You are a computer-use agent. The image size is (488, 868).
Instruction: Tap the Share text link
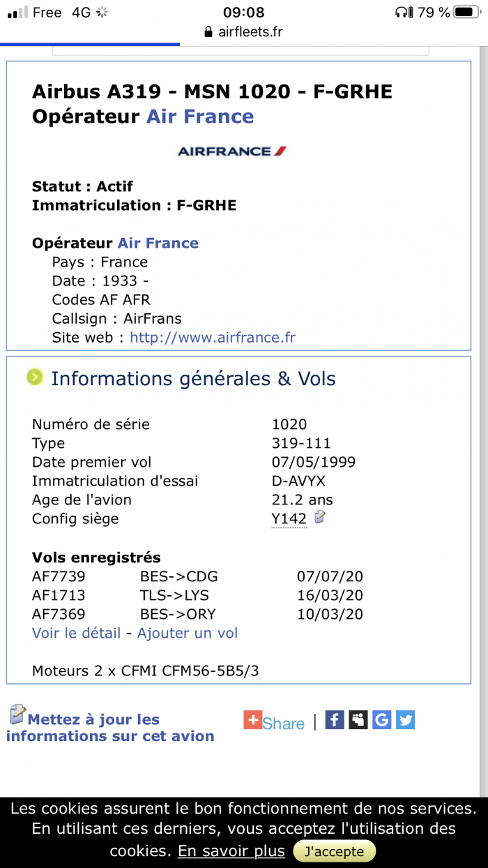[283, 724]
